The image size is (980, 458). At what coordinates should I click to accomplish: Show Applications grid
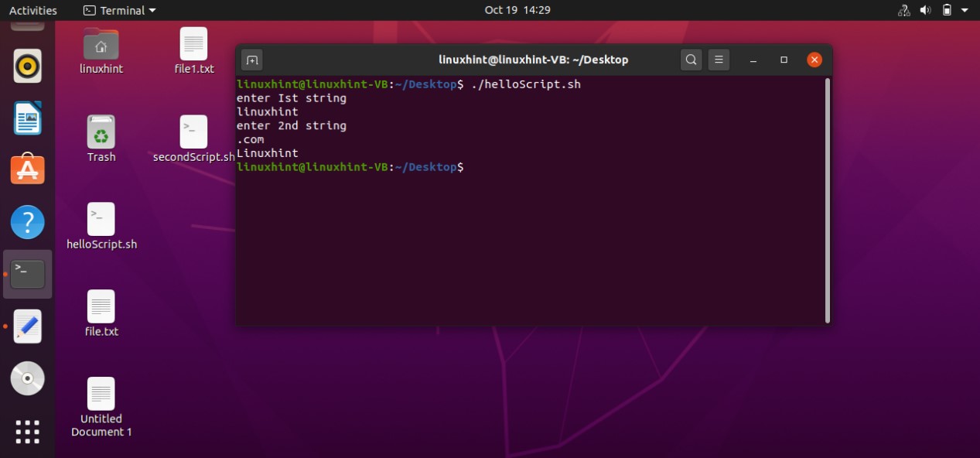(28, 432)
